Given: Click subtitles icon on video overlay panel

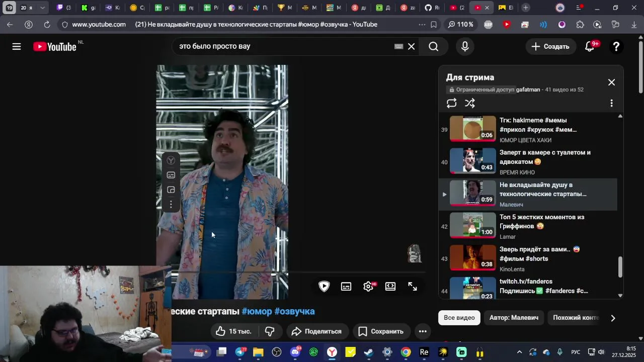Looking at the screenshot, I should 171,175.
